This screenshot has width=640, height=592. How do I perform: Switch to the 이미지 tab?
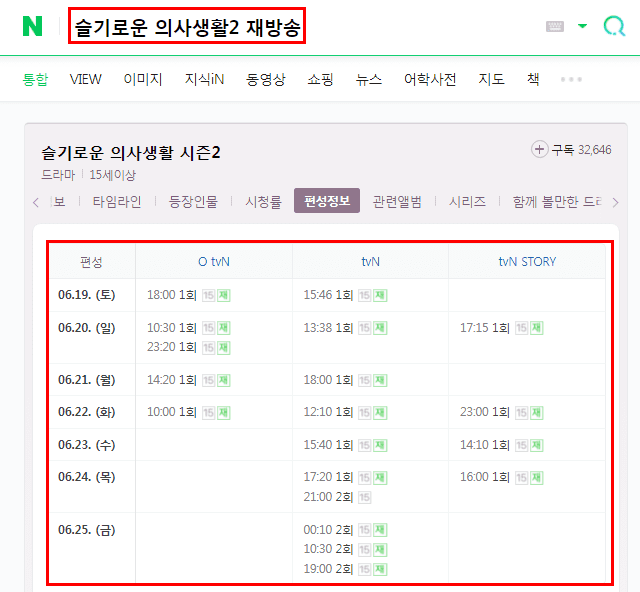click(143, 79)
